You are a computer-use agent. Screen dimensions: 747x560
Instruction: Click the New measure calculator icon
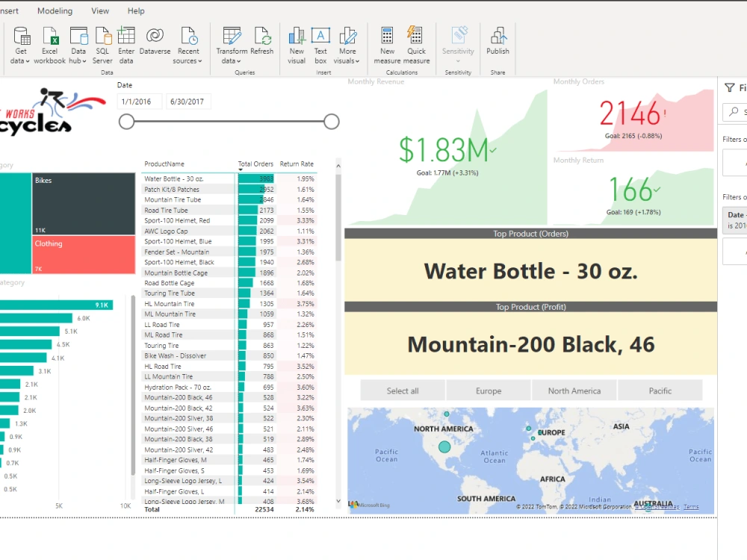[386, 41]
